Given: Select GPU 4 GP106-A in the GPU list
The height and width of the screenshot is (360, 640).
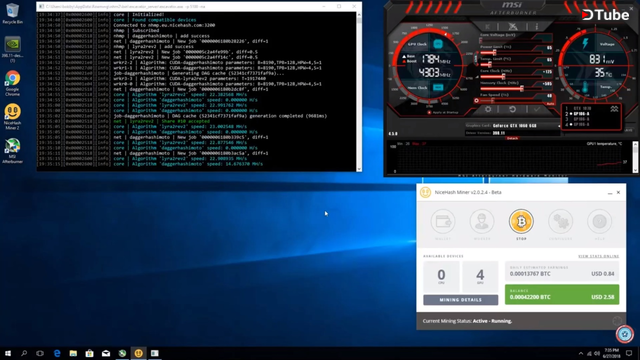Looking at the screenshot, I should pos(578,124).
